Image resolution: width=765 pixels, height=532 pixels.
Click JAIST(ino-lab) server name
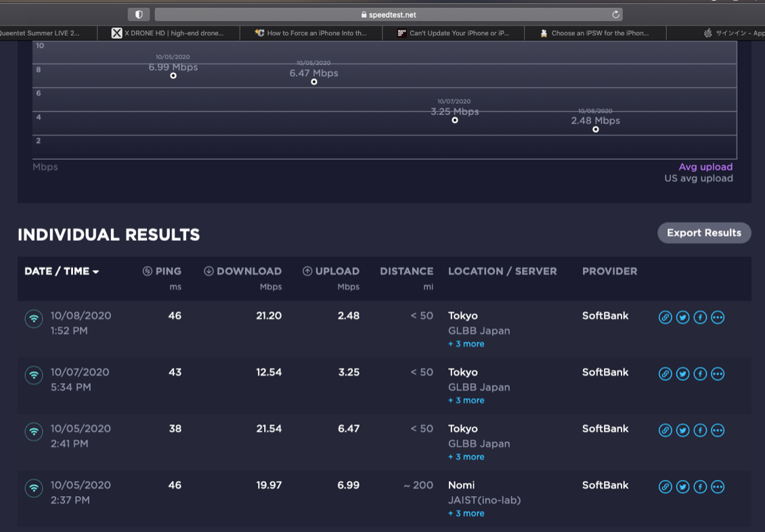point(485,500)
